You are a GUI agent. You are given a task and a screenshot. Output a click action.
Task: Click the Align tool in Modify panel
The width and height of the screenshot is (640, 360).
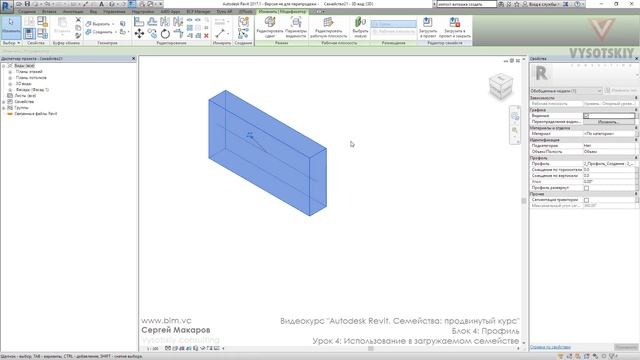[x=139, y=22]
